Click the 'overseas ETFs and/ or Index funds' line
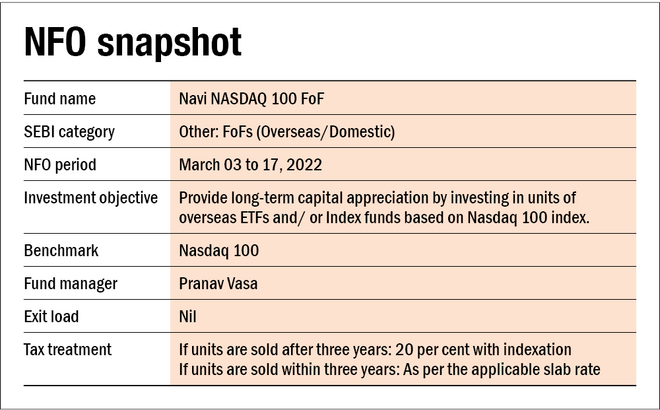Viewport: 660px width, 410px height. pyautogui.click(x=392, y=217)
